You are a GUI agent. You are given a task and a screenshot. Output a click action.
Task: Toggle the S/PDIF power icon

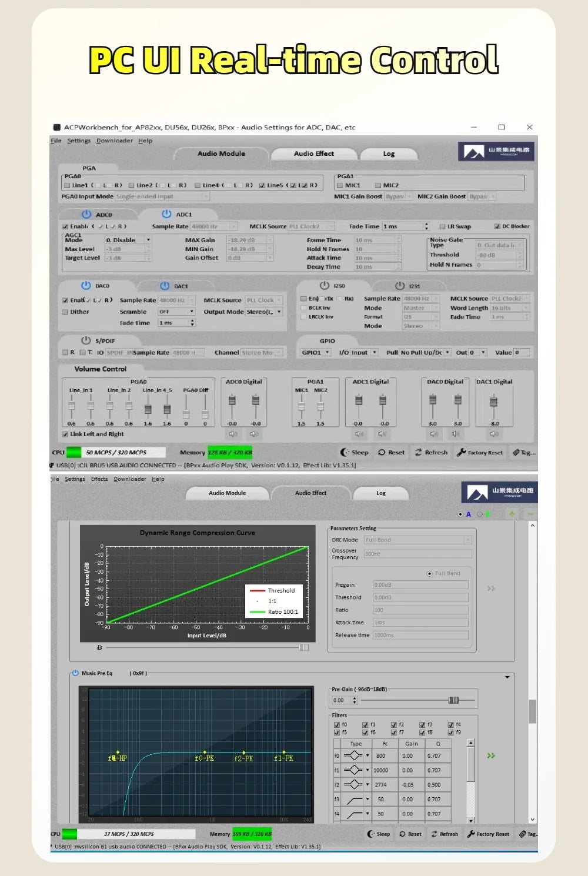86,340
